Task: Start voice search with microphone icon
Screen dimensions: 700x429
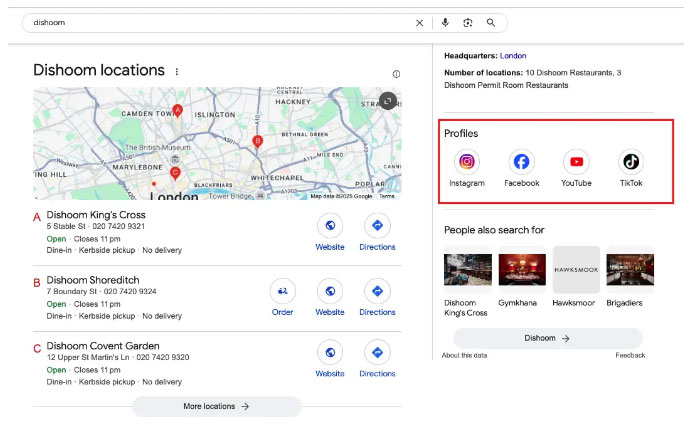Action: (445, 23)
